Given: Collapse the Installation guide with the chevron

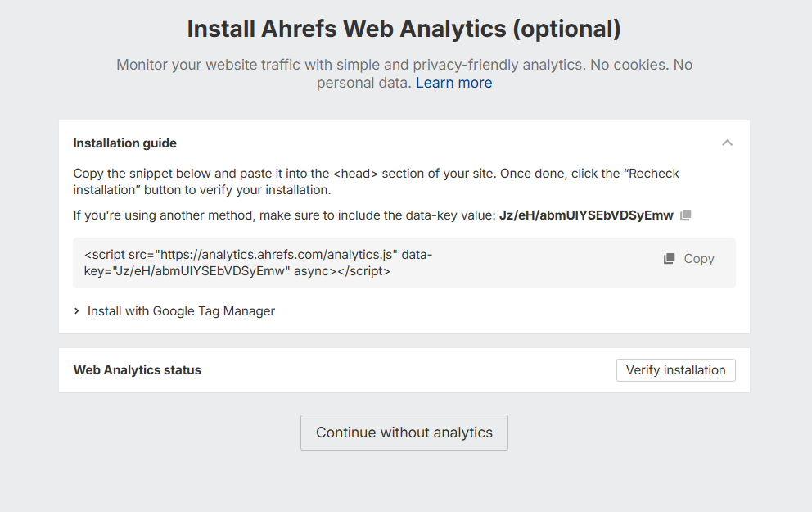Looking at the screenshot, I should coord(727,143).
